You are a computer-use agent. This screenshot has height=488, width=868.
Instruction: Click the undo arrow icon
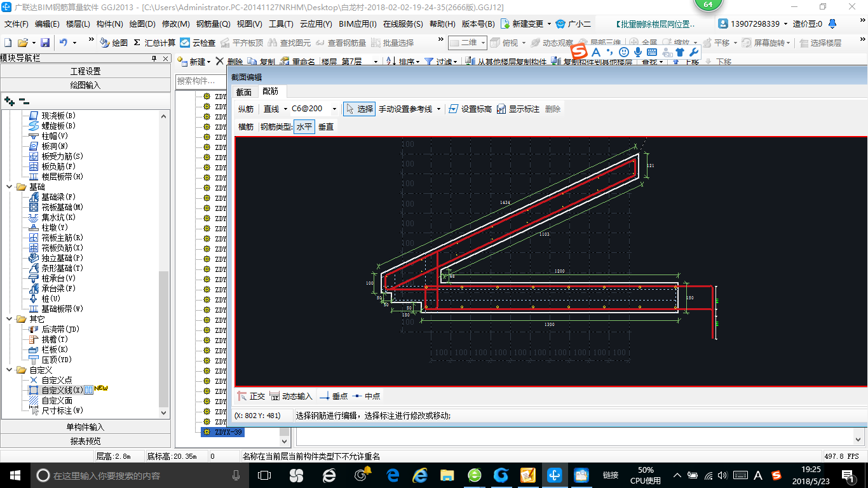pos(64,43)
